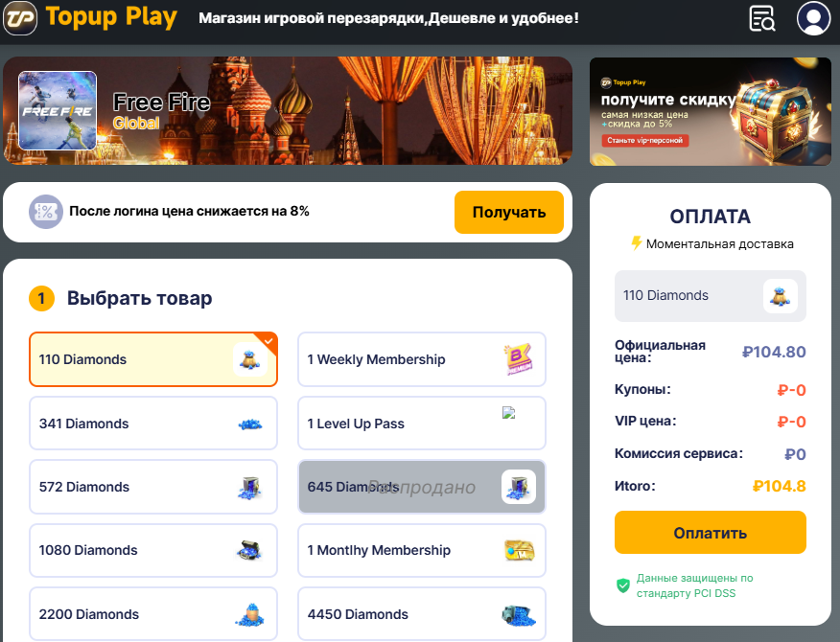Click the Free Fire game thumbnail
The height and width of the screenshot is (642, 840).
click(58, 110)
